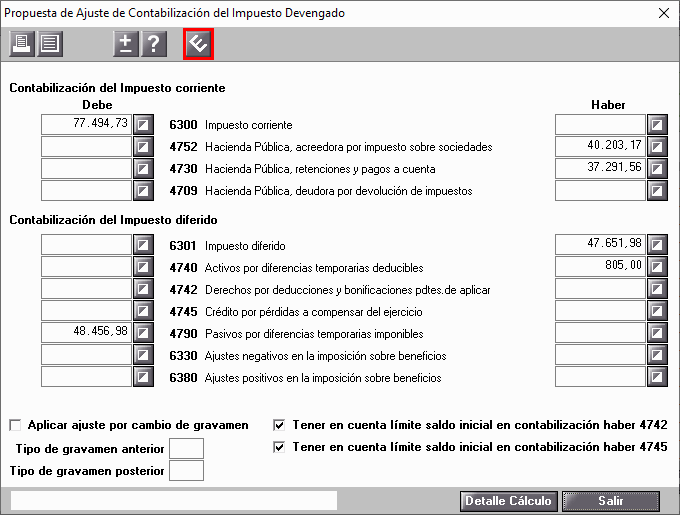The height and width of the screenshot is (515, 680).
Task: Open help with the question mark icon
Action: (x=154, y=44)
